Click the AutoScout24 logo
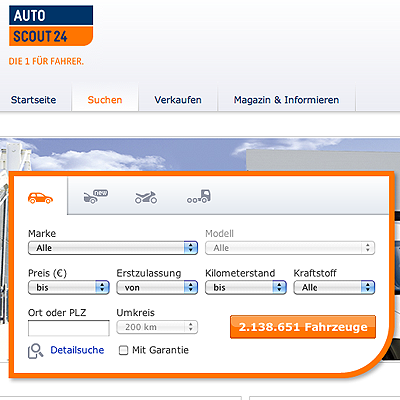 click(x=51, y=25)
